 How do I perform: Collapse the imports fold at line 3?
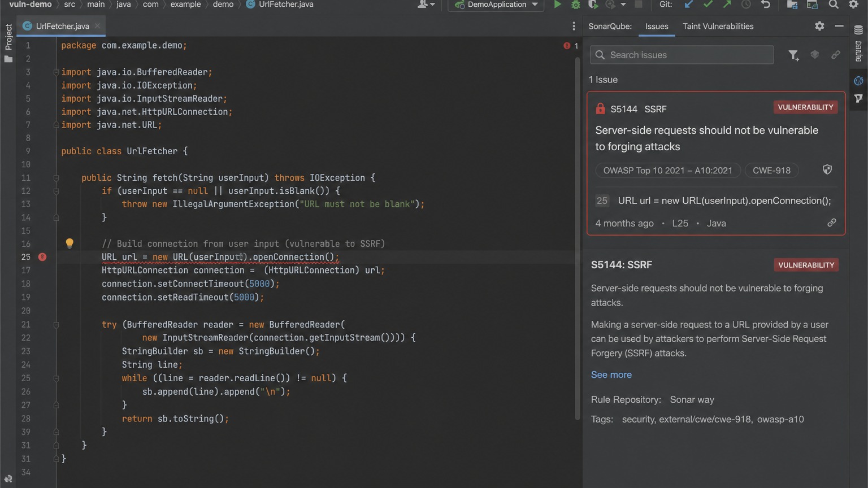[x=56, y=72]
